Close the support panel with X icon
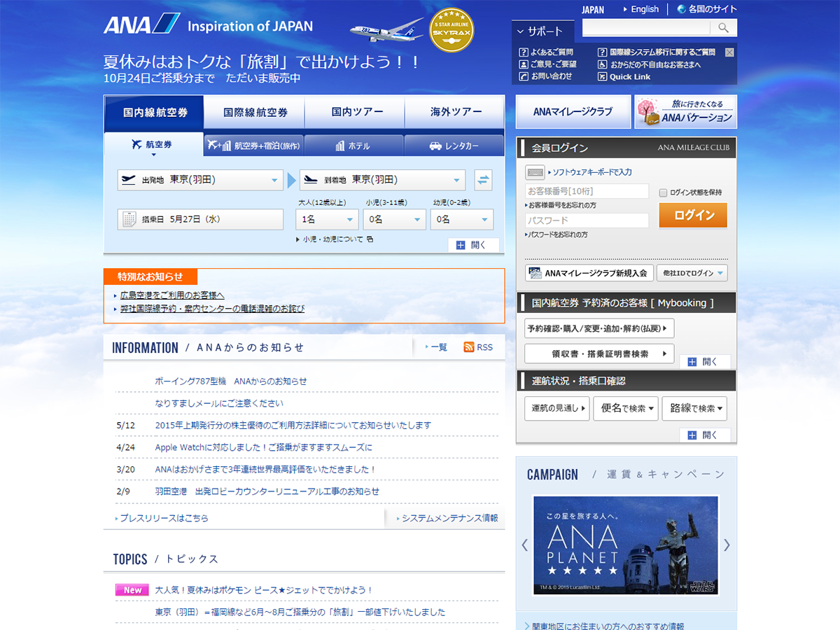 click(729, 52)
